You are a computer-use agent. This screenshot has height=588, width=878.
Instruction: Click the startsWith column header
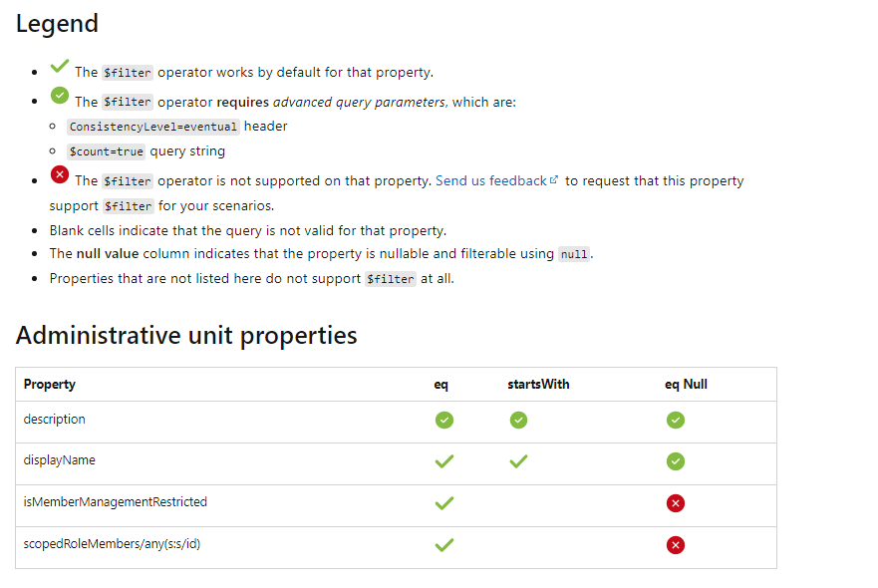click(538, 384)
